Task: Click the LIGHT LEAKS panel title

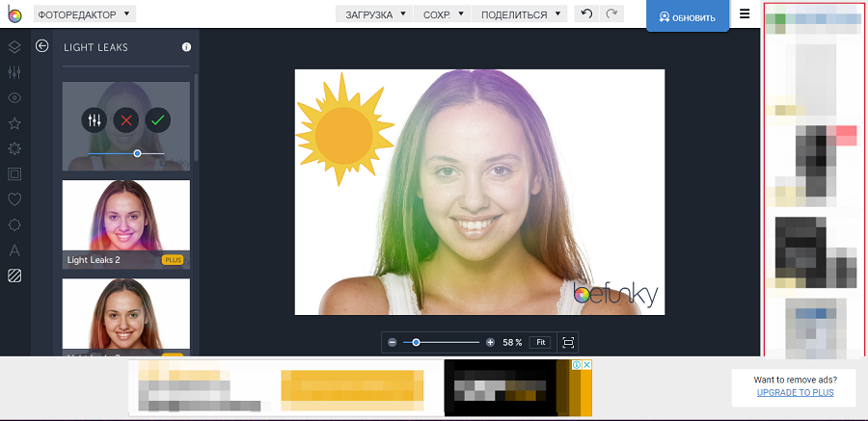Action: [95, 47]
